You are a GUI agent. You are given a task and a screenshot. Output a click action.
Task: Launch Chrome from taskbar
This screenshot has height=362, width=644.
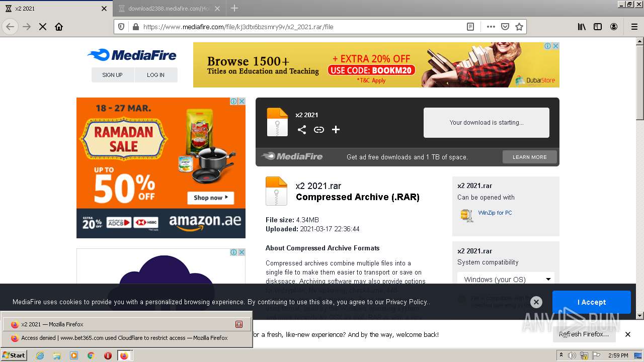click(91, 355)
